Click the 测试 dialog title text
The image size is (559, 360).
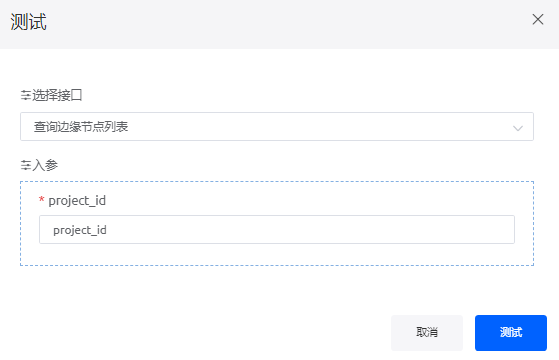[29, 22]
